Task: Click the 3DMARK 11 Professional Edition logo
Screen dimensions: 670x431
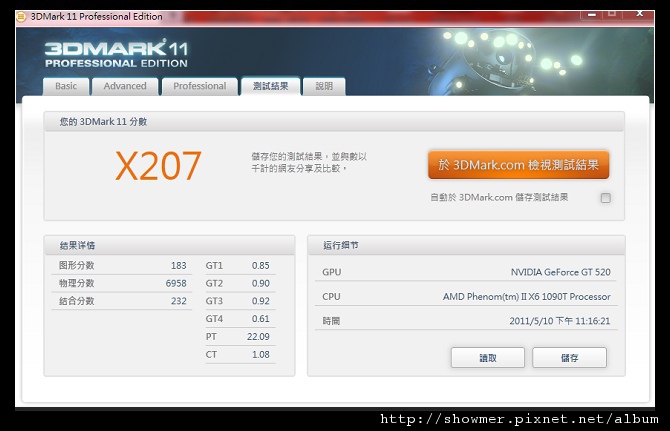Action: (x=116, y=54)
